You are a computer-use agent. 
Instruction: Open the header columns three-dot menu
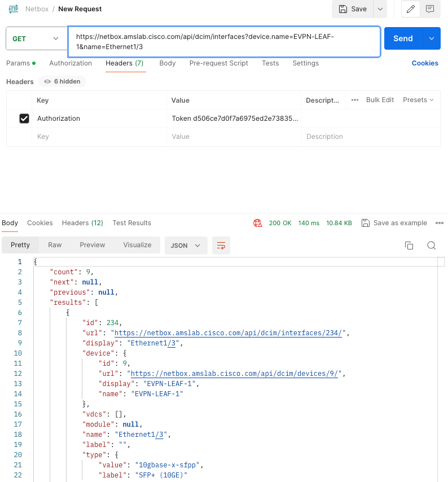point(354,100)
